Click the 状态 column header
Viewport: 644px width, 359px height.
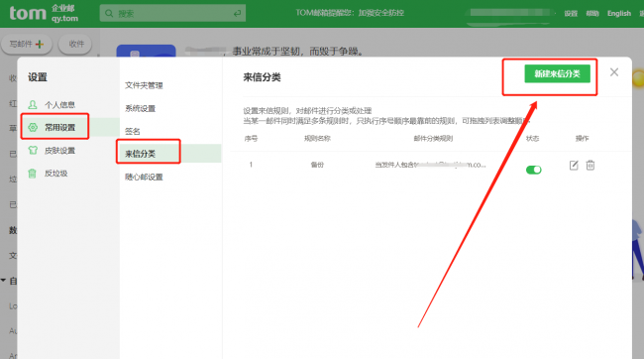pyautogui.click(x=533, y=139)
